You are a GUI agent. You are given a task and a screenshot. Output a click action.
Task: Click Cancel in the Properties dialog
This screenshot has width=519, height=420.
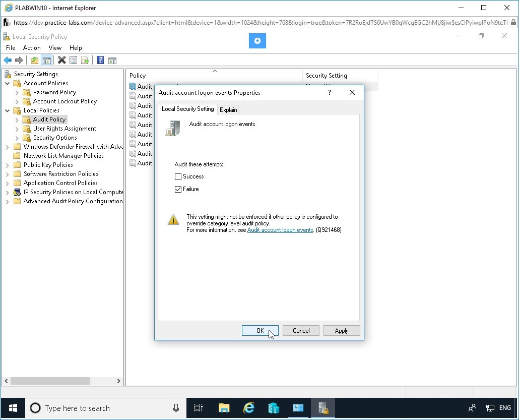[x=301, y=331]
